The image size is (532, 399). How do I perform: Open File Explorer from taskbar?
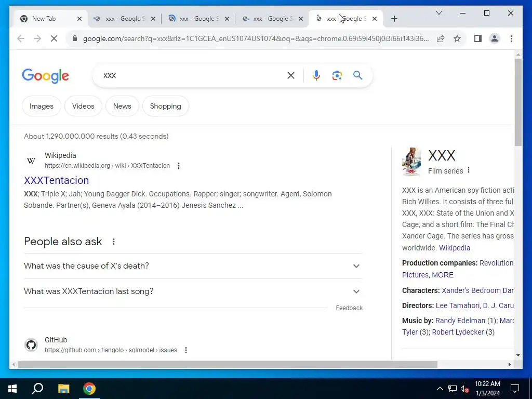pos(63,389)
